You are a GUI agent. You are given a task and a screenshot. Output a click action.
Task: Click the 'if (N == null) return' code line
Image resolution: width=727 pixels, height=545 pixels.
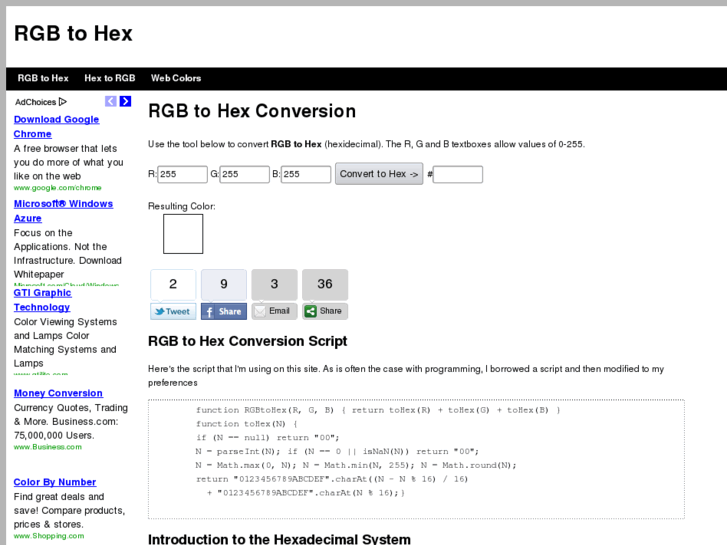pyautogui.click(x=268, y=438)
